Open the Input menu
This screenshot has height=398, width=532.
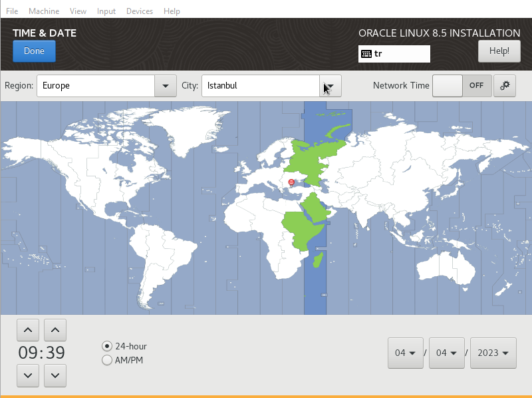point(106,11)
